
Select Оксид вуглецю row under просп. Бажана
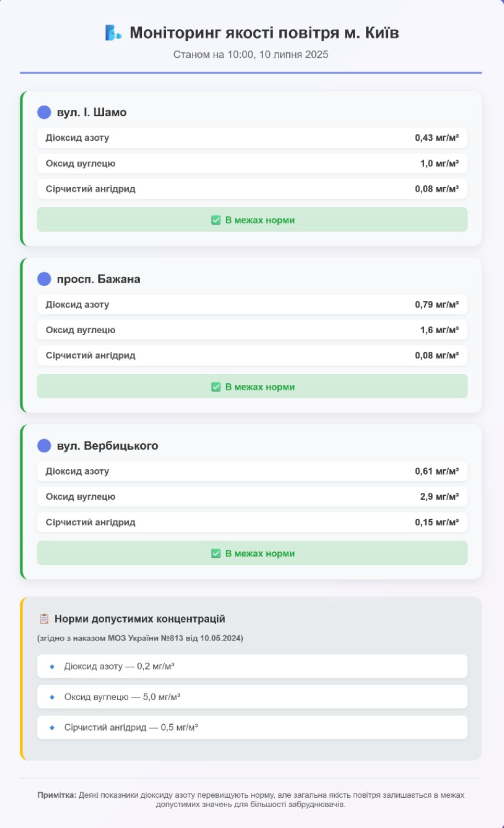point(252,330)
